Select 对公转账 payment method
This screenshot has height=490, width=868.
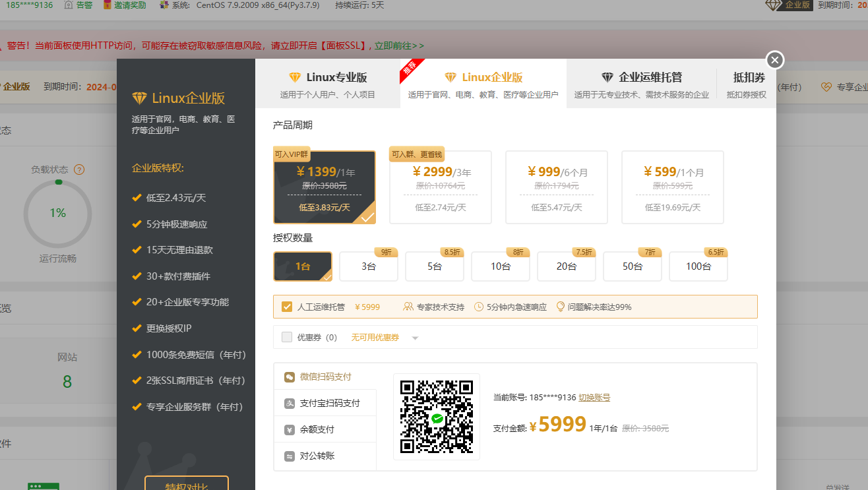pos(325,456)
